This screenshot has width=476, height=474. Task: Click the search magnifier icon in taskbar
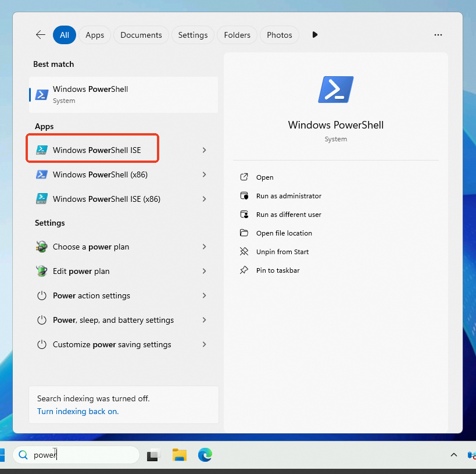(23, 455)
